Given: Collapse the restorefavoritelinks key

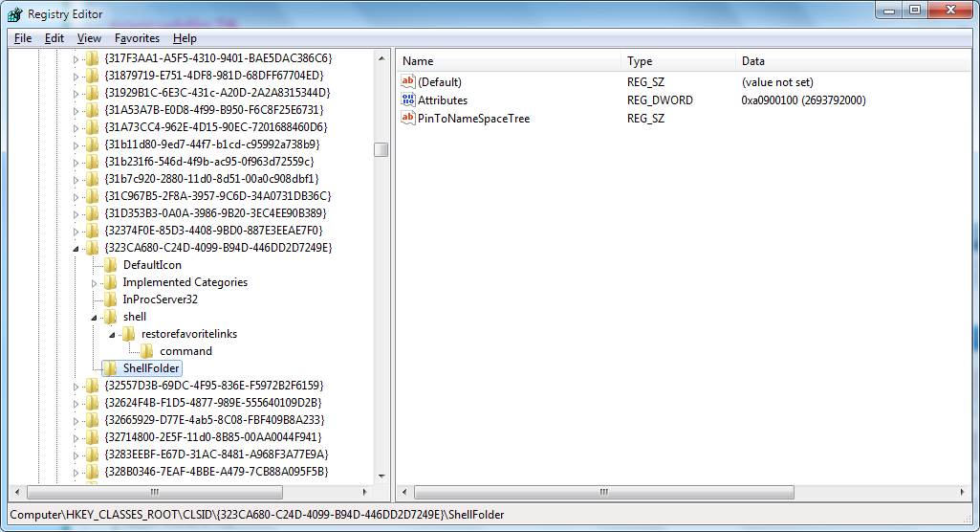Looking at the screenshot, I should tap(113, 335).
